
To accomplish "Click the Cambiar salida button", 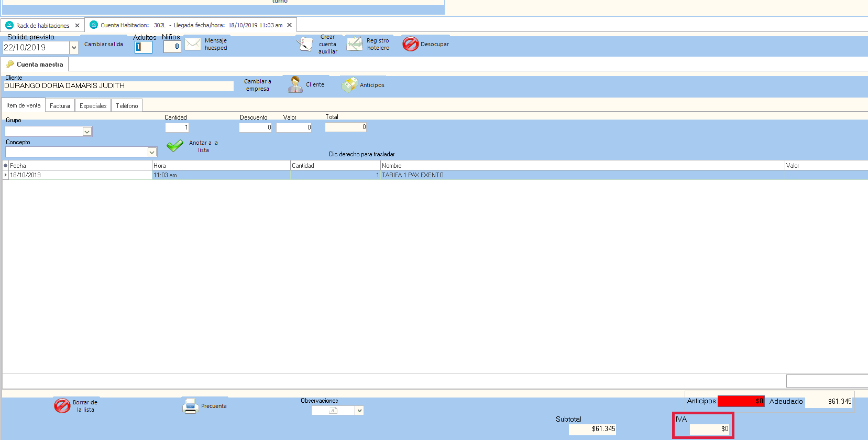I will pyautogui.click(x=104, y=44).
